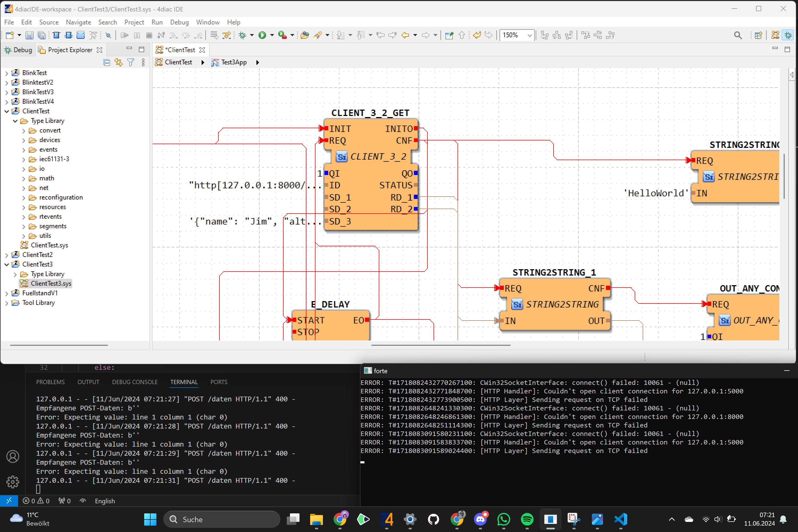Collapse the ClientTest Type Library folder
Viewport: 798px width, 532px height.
pyautogui.click(x=15, y=121)
